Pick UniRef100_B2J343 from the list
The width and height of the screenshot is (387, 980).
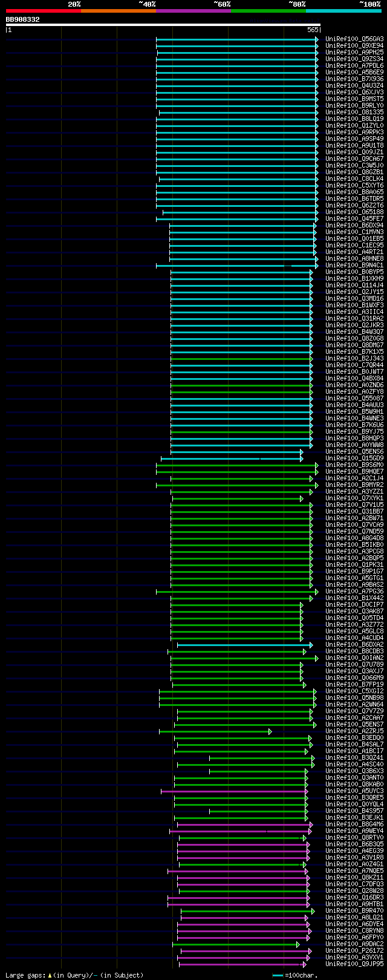click(354, 358)
